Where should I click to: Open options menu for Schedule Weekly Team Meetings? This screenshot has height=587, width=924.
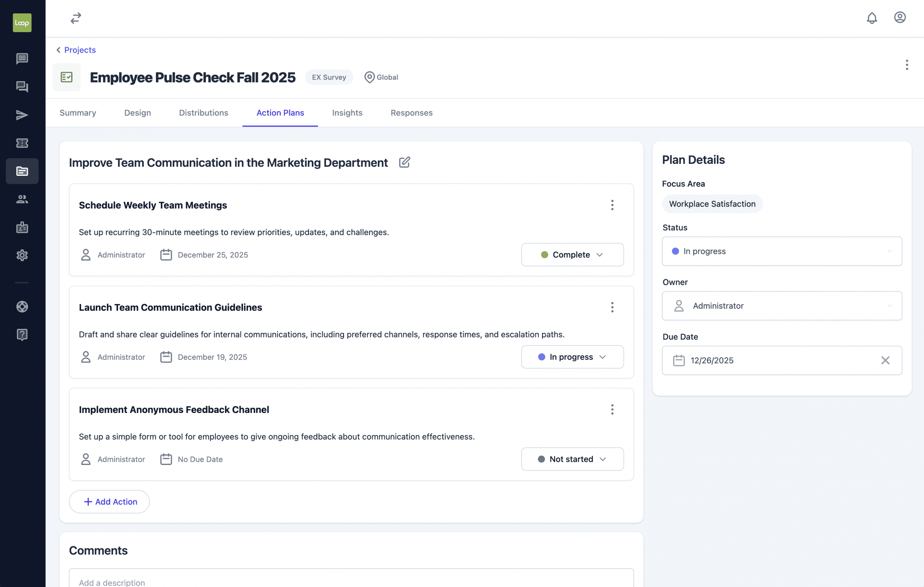tap(612, 205)
